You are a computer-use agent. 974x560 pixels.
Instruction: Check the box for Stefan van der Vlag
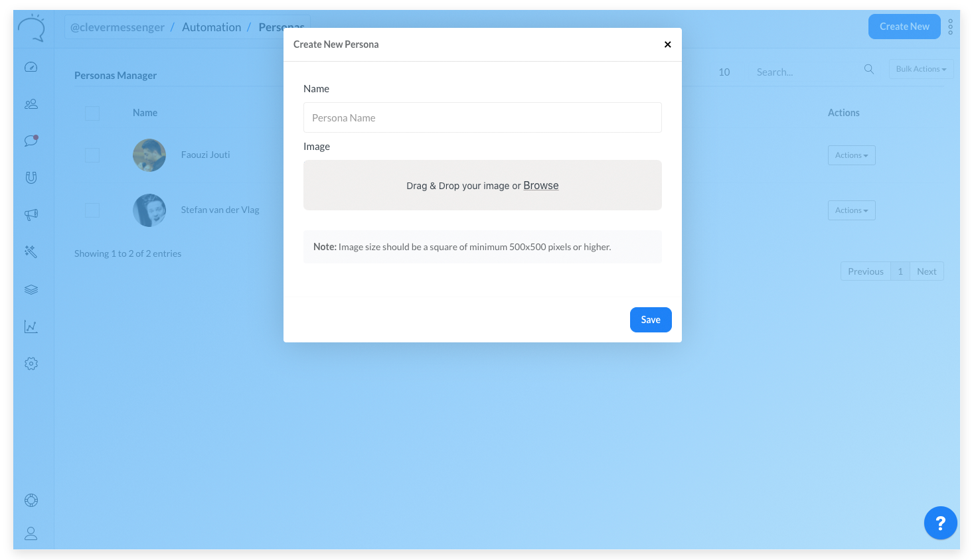[x=92, y=210]
